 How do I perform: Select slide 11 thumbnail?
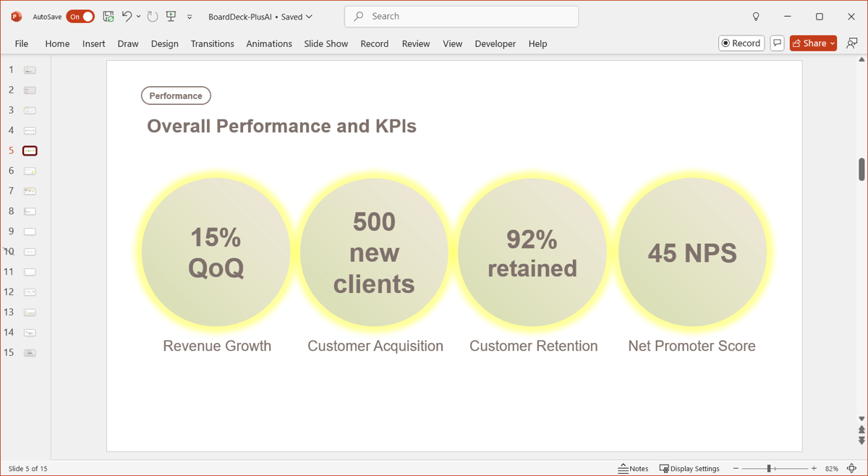click(30, 272)
